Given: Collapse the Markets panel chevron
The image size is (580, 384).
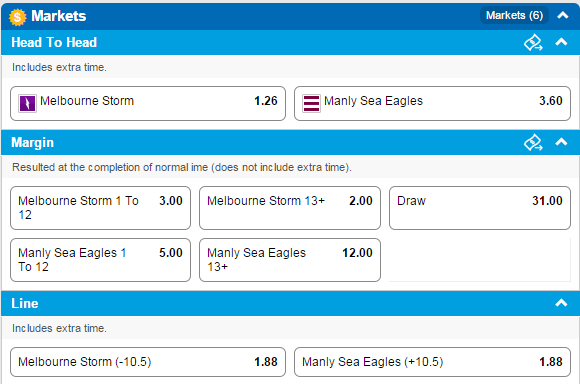Looking at the screenshot, I should pyautogui.click(x=563, y=16).
